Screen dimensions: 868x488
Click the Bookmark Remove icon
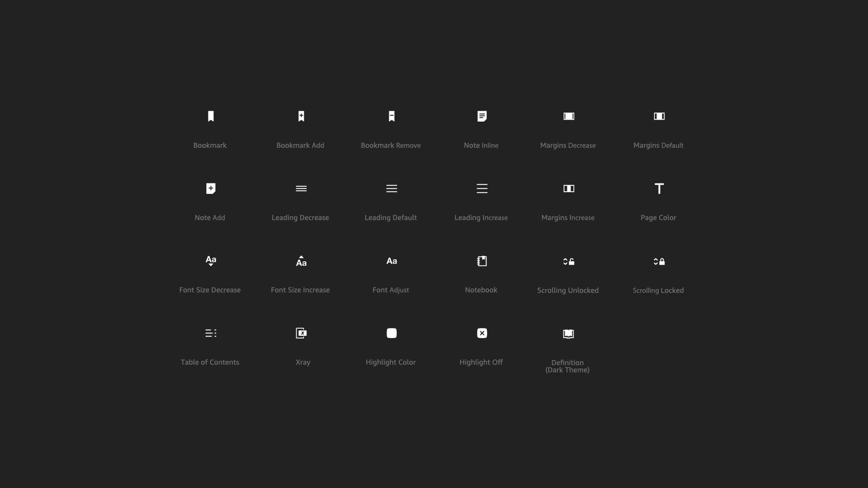(392, 116)
